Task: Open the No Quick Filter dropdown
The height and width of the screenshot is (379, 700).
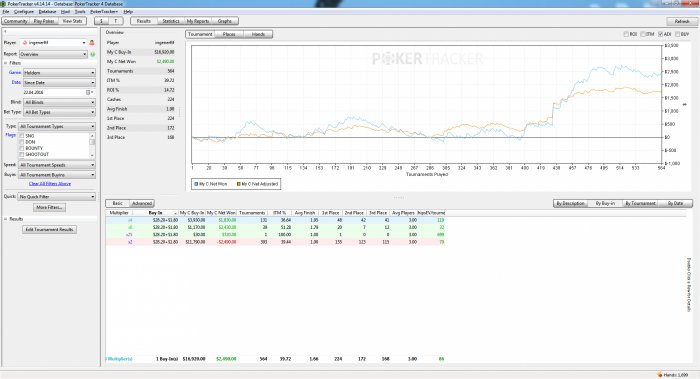Action: (x=57, y=197)
